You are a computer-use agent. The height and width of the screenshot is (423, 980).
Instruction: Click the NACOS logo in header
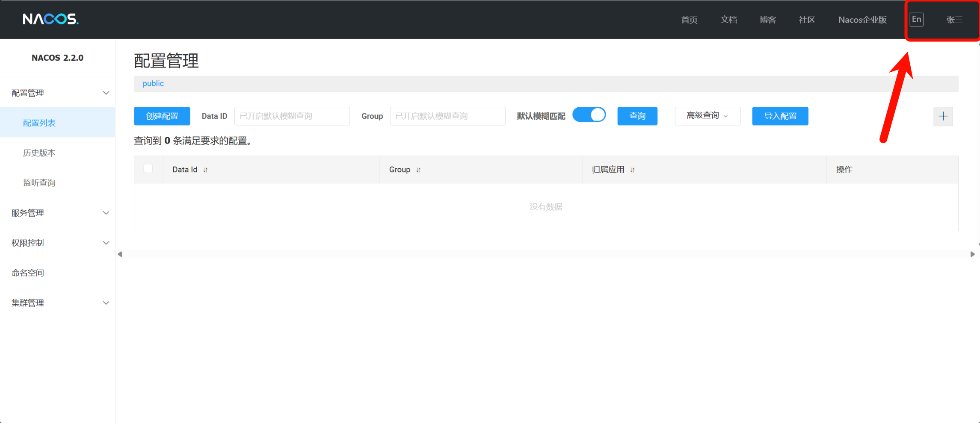pyautogui.click(x=50, y=19)
